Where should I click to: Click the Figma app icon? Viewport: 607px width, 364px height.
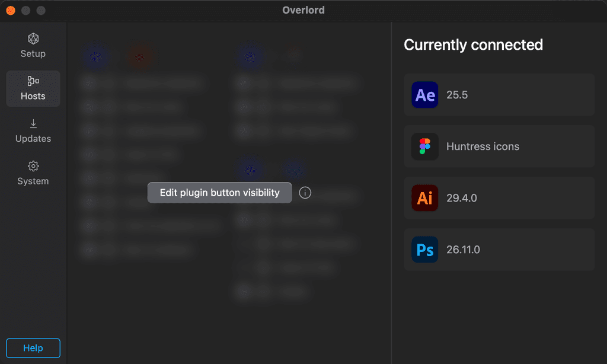point(425,146)
